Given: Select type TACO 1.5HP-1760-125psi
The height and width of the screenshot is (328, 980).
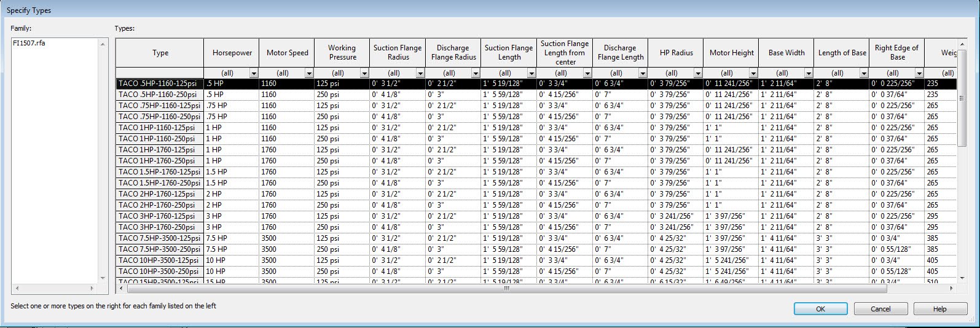Looking at the screenshot, I should click(x=160, y=172).
